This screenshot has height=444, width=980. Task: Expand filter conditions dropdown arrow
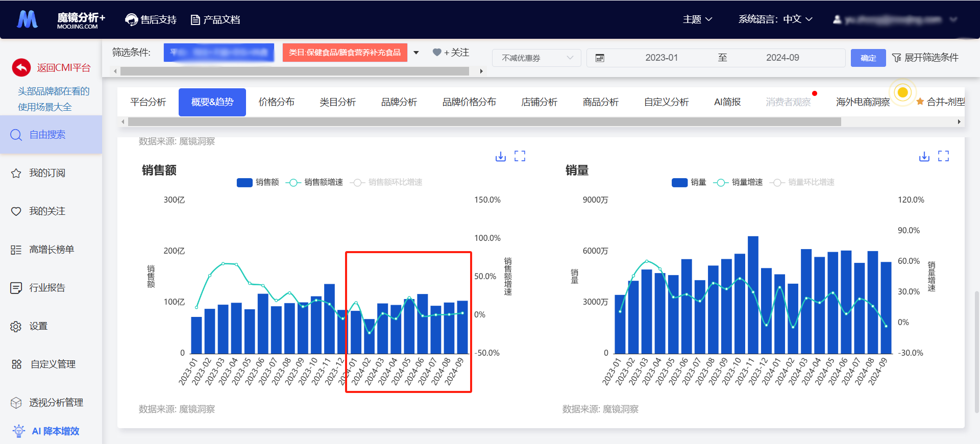[416, 53]
